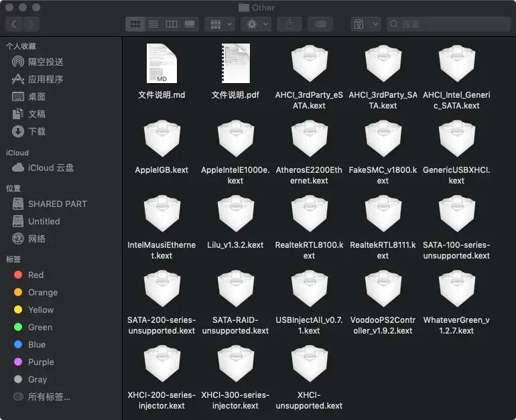Open iCloud 云盘 in sidebar
The image size is (516, 420).
click(x=43, y=167)
